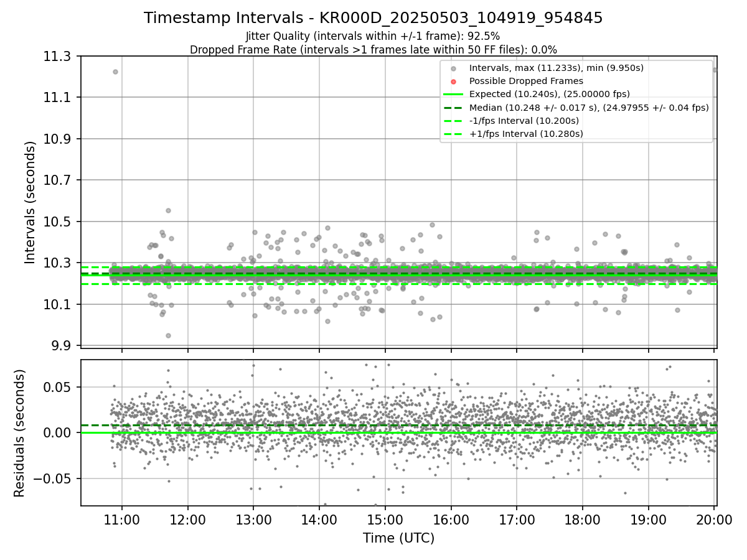The height and width of the screenshot is (560, 747).
Task: Click the dark green dashed Median line sample
Action: [x=454, y=108]
